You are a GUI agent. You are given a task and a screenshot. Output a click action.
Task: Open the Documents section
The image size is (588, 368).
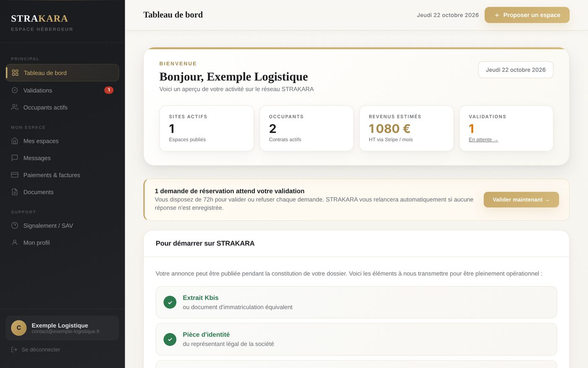[x=62, y=192]
